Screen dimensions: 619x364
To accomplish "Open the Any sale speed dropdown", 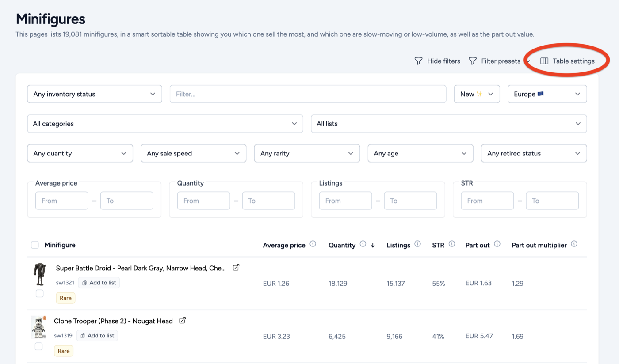I will [x=194, y=153].
